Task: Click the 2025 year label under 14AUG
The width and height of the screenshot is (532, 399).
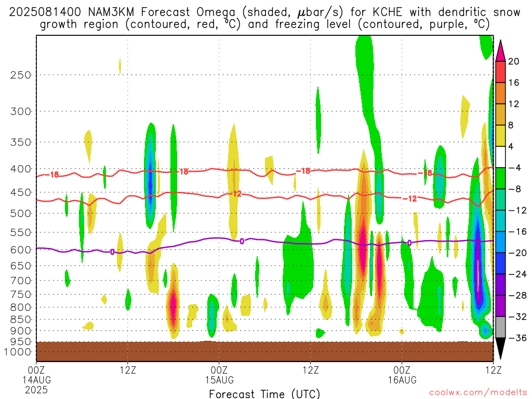Action: 37,390
